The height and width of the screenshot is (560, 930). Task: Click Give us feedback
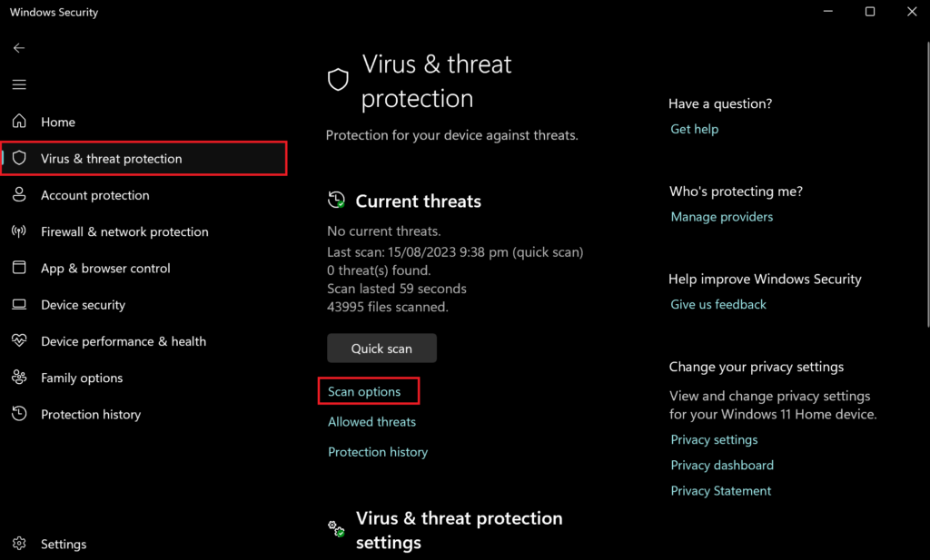[x=717, y=303]
